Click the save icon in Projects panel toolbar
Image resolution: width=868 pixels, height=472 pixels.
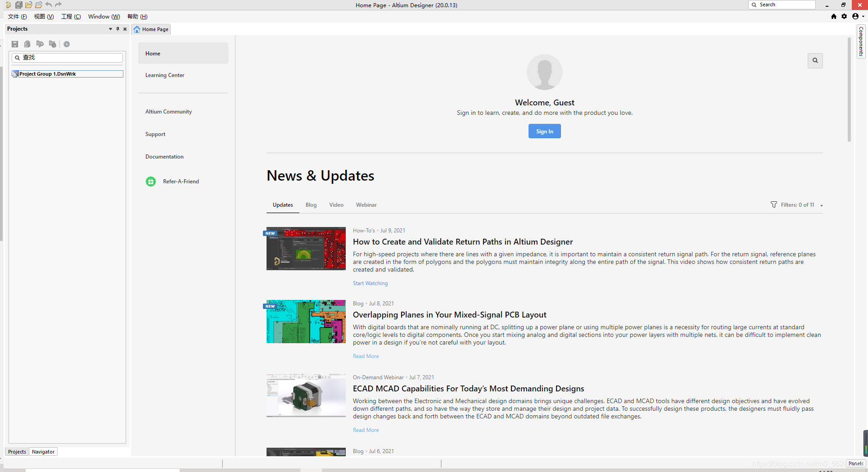[15, 44]
